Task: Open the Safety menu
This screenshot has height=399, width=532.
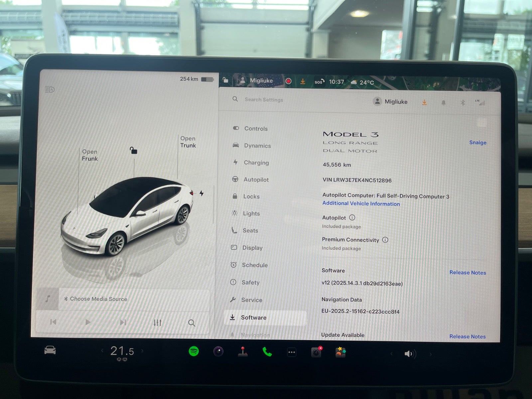Action: [244, 282]
